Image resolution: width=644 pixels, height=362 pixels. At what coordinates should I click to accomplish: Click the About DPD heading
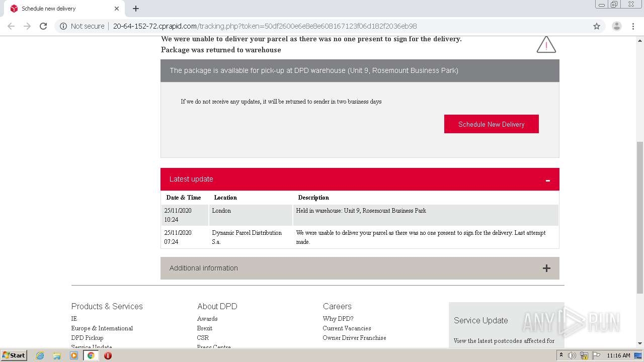(217, 306)
